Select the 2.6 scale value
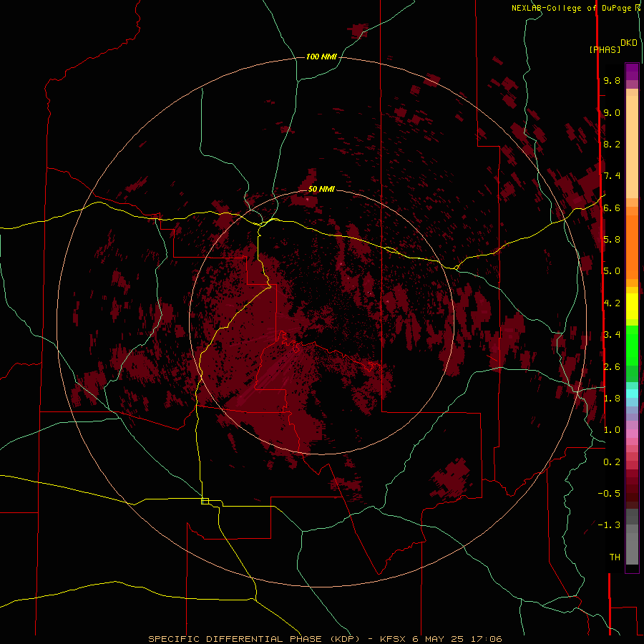The height and width of the screenshot is (644, 644). pos(612,367)
